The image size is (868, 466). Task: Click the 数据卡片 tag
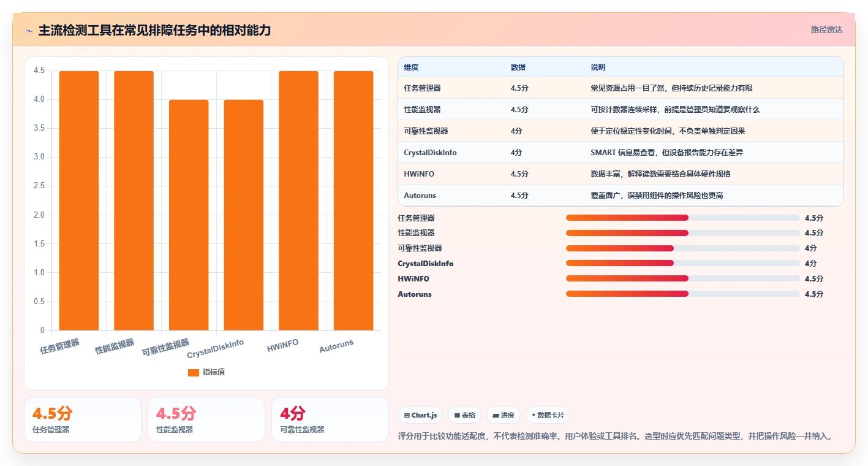[548, 415]
